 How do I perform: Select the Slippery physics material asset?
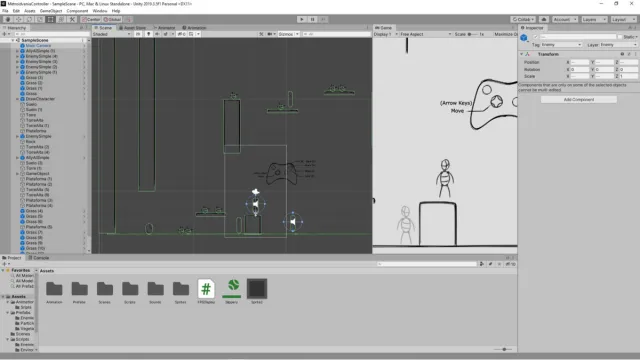point(231,291)
